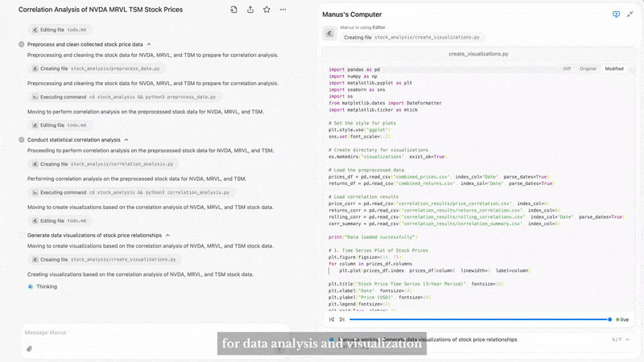The width and height of the screenshot is (644, 362).
Task: Collapse the 'Conduct statistical correlation analysis' step
Action: click(x=126, y=140)
